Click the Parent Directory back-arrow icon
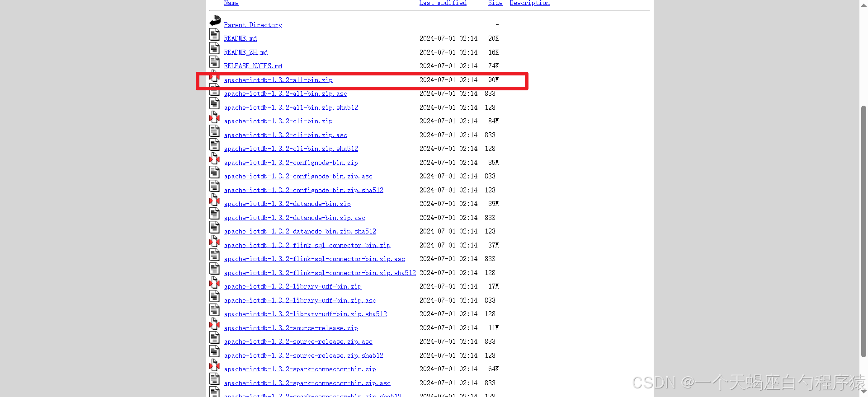This screenshot has width=868, height=397. pos(215,21)
